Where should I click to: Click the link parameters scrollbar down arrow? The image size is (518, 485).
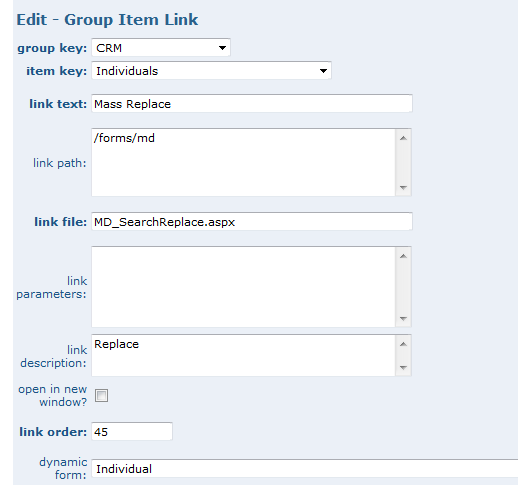click(403, 319)
